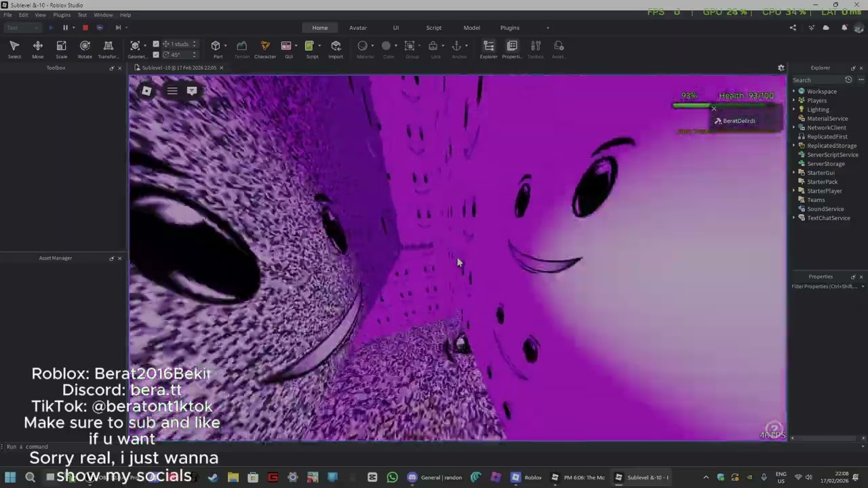Open the Edit menu
The image size is (868, 488).
tap(24, 15)
